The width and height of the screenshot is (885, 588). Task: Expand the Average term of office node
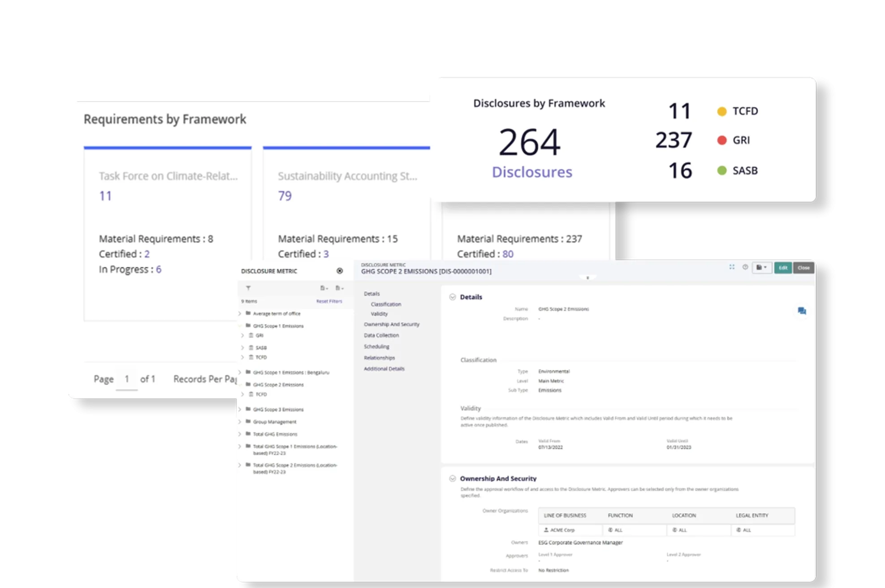(240, 313)
